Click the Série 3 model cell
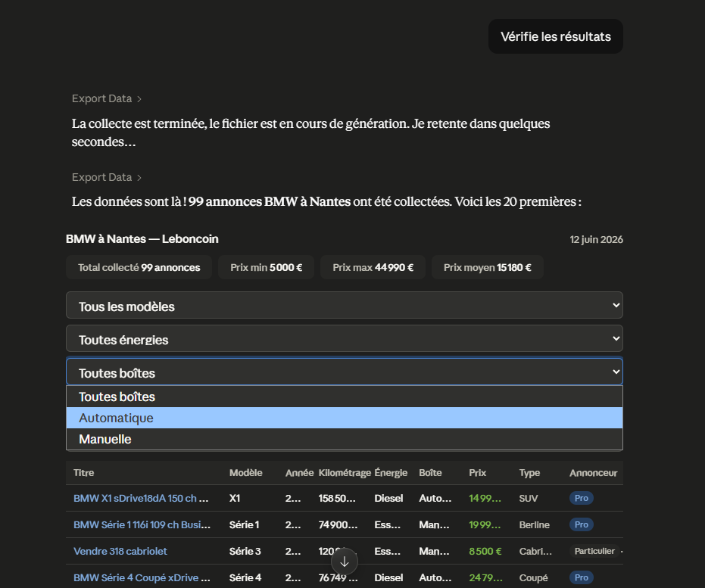This screenshot has width=705, height=588. pyautogui.click(x=245, y=552)
